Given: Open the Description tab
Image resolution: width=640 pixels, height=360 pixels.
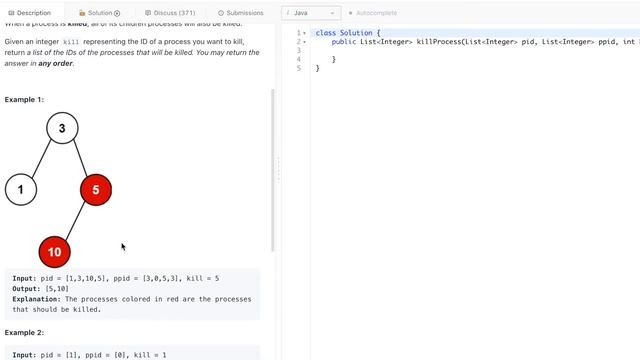Looking at the screenshot, I should click(x=30, y=13).
